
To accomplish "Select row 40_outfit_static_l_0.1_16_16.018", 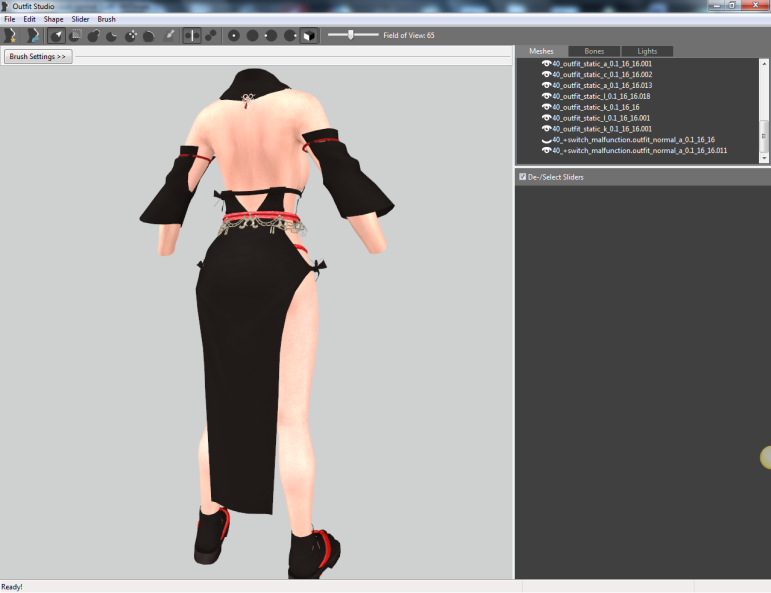I will 601,96.
